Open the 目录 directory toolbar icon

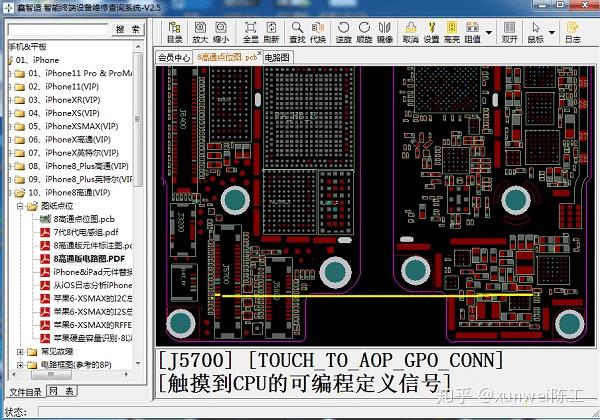[174, 32]
